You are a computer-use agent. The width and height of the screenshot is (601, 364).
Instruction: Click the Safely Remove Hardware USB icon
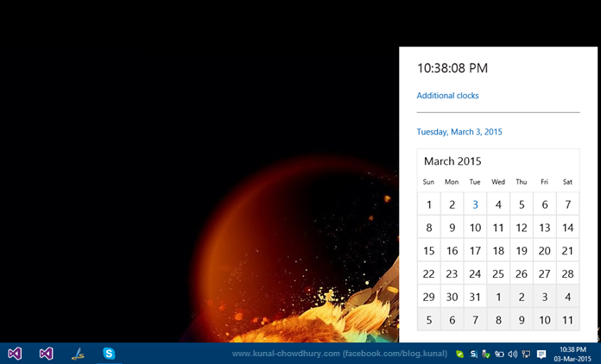point(486,354)
